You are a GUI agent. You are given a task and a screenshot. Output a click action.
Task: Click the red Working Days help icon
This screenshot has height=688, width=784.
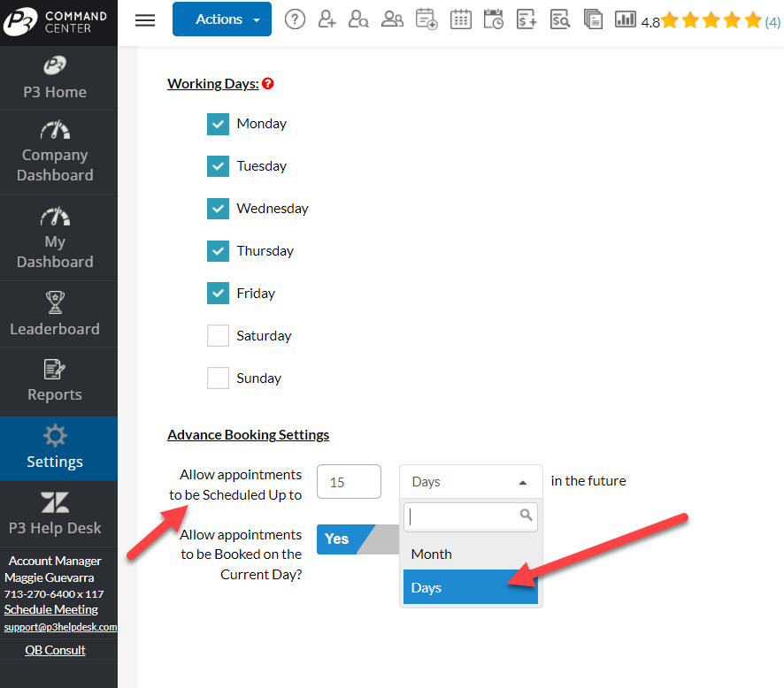(268, 84)
